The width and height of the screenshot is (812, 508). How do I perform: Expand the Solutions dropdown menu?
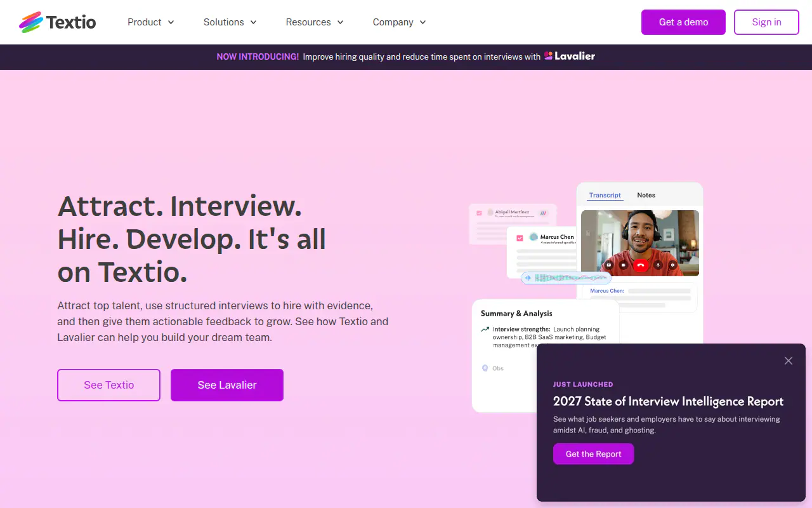230,22
